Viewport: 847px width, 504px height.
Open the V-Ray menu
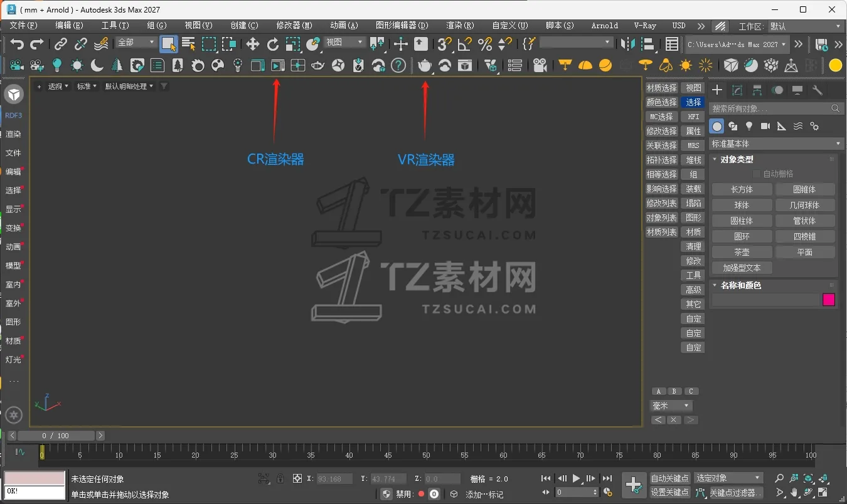(645, 26)
